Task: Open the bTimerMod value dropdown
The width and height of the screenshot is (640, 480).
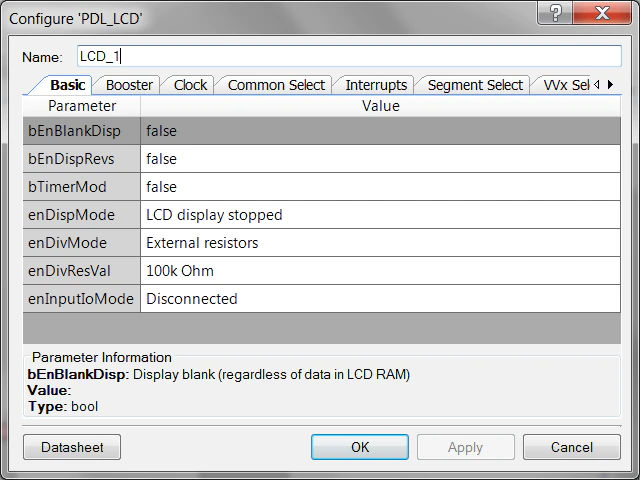Action: point(380,187)
